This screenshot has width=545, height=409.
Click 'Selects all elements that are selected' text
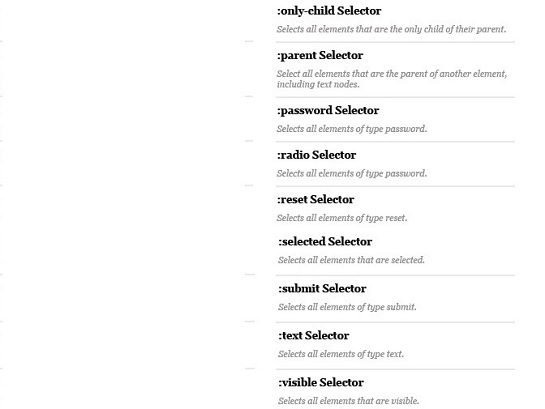click(351, 260)
